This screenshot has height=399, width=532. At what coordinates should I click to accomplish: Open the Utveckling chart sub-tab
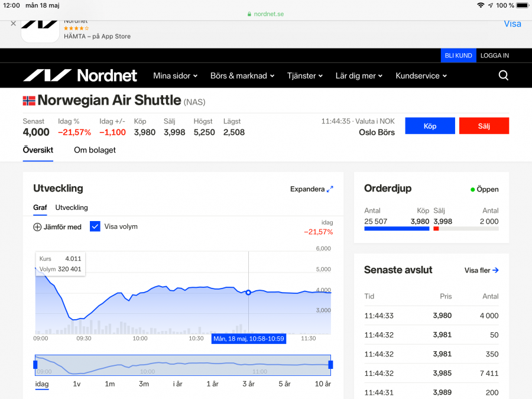72,207
